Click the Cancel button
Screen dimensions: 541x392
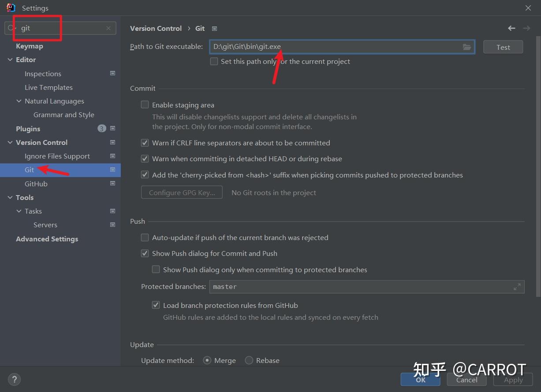467,380
